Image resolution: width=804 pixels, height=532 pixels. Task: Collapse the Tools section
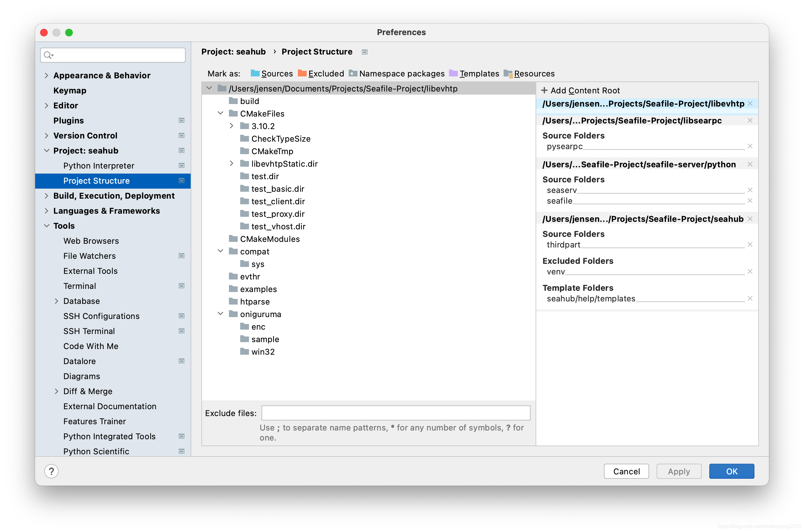[46, 226]
